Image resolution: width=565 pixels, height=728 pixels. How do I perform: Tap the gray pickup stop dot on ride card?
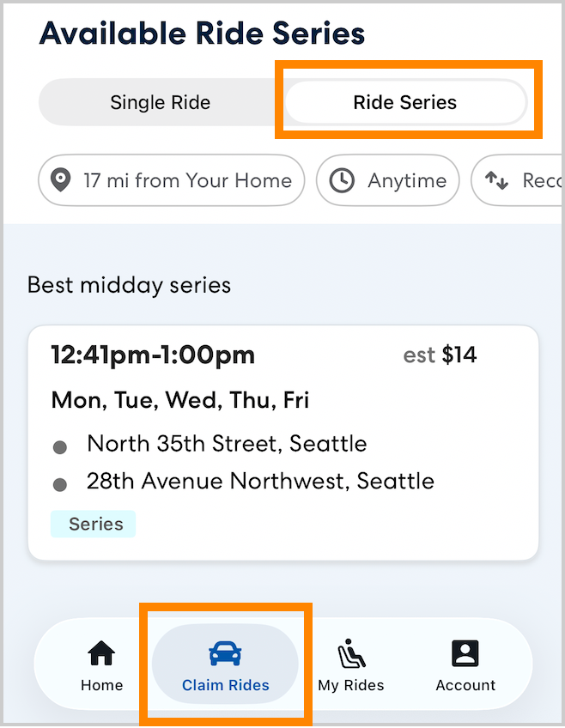click(60, 445)
